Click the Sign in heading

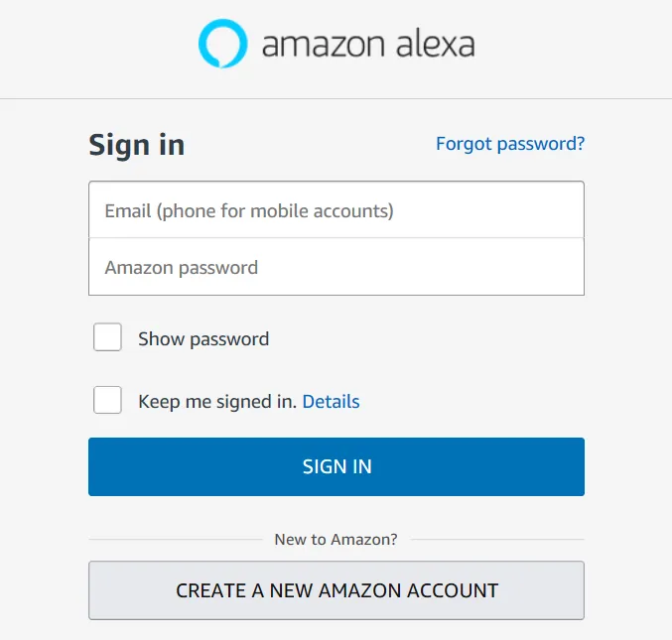coord(137,145)
